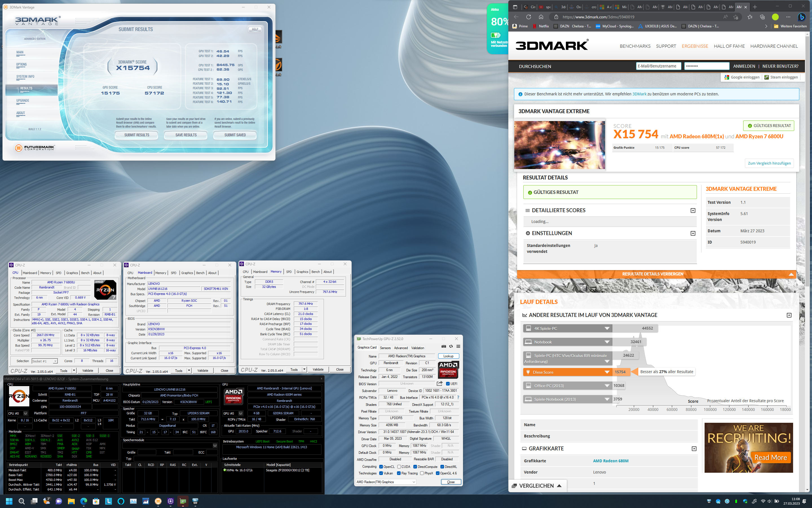Switch to the Sensors tab in GPU-Z
The image size is (812, 508).
click(x=385, y=348)
